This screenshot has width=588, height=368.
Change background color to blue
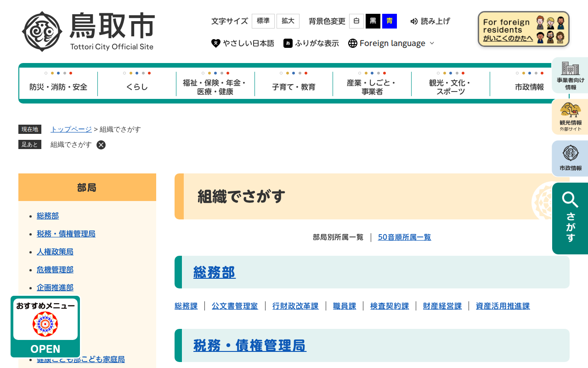coord(390,21)
